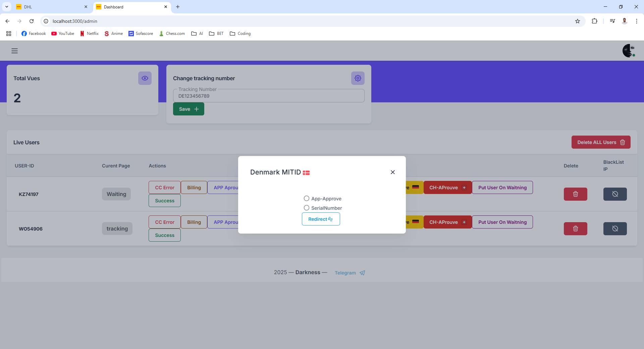The height and width of the screenshot is (349, 644).
Task: Click APP Aprou button for KZ74197
Action: pos(223,188)
